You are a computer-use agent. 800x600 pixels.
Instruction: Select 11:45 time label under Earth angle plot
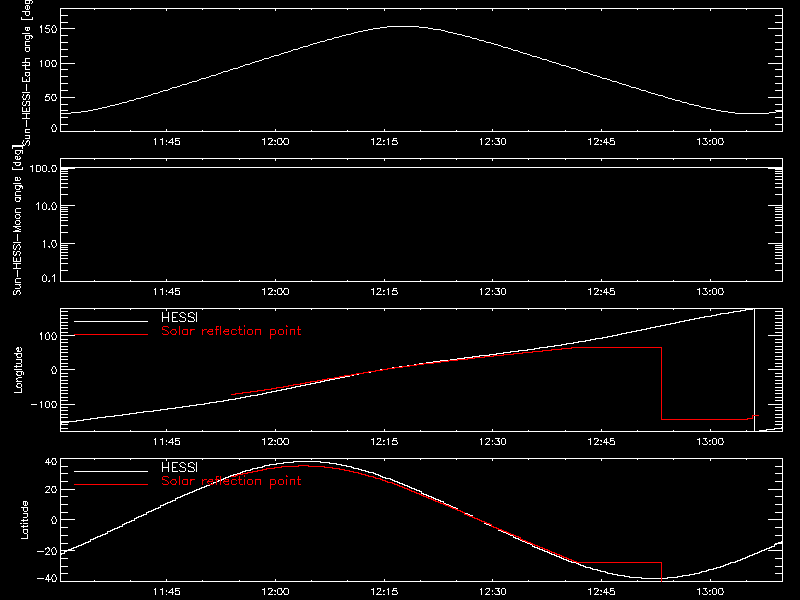(166, 142)
